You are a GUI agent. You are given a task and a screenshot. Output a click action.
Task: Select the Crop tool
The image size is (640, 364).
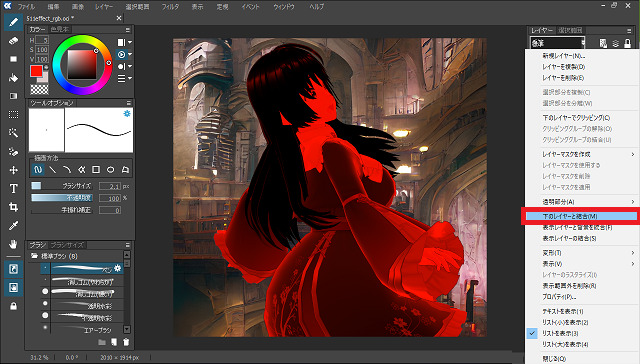(13, 207)
